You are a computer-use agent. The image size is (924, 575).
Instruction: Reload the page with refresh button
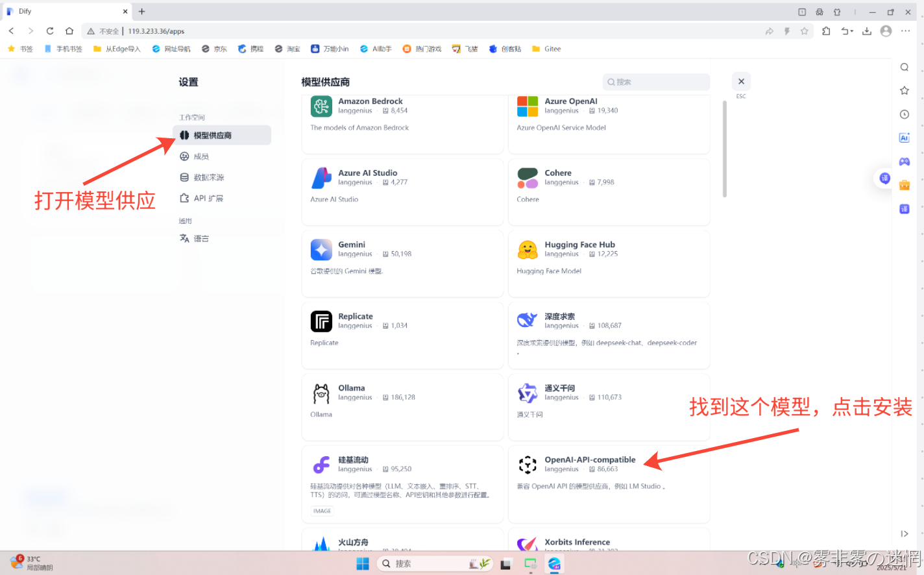[x=50, y=31]
